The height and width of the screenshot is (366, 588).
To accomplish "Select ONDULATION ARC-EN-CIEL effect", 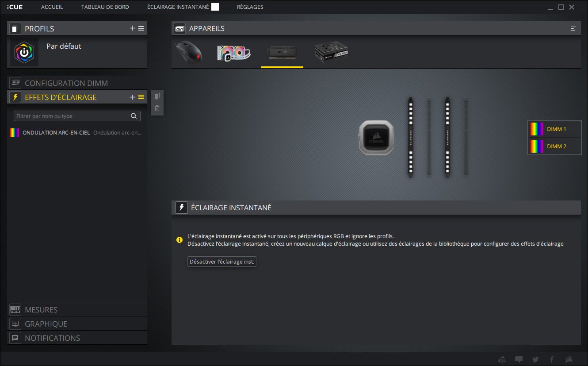I will tap(77, 132).
